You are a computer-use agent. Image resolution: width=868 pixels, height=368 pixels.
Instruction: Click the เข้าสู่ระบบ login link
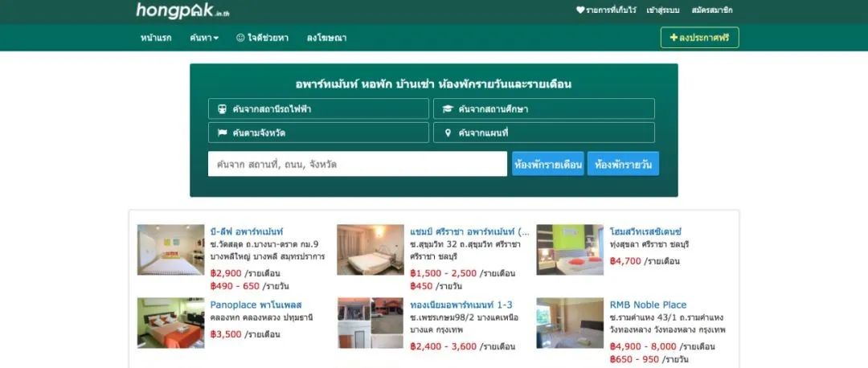click(663, 10)
